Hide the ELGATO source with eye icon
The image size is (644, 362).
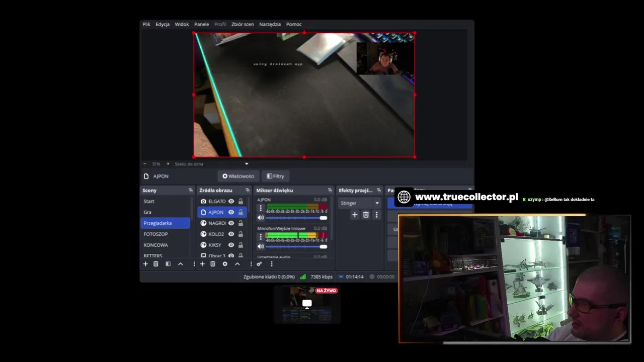coord(231,201)
